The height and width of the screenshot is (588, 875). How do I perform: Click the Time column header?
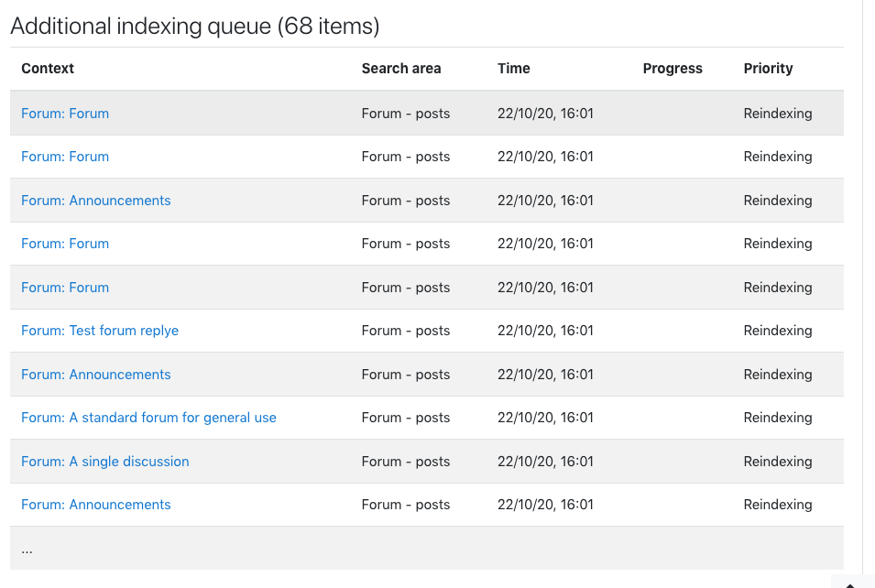[514, 69]
